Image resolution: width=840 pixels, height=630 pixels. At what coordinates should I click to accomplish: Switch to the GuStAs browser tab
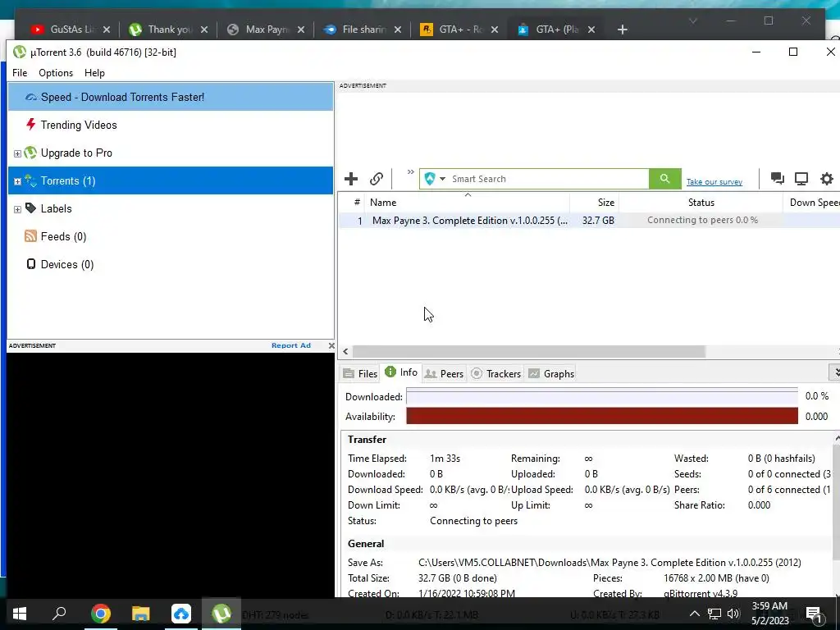click(71, 30)
